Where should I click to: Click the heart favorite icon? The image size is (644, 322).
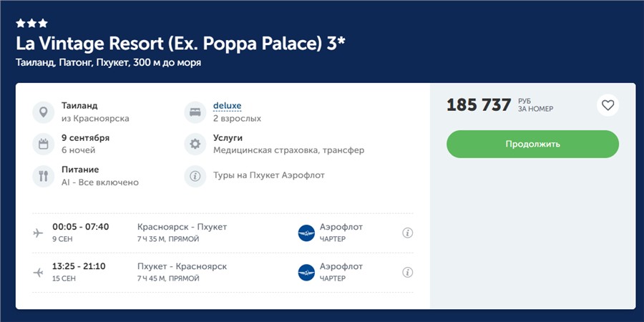coord(608,105)
